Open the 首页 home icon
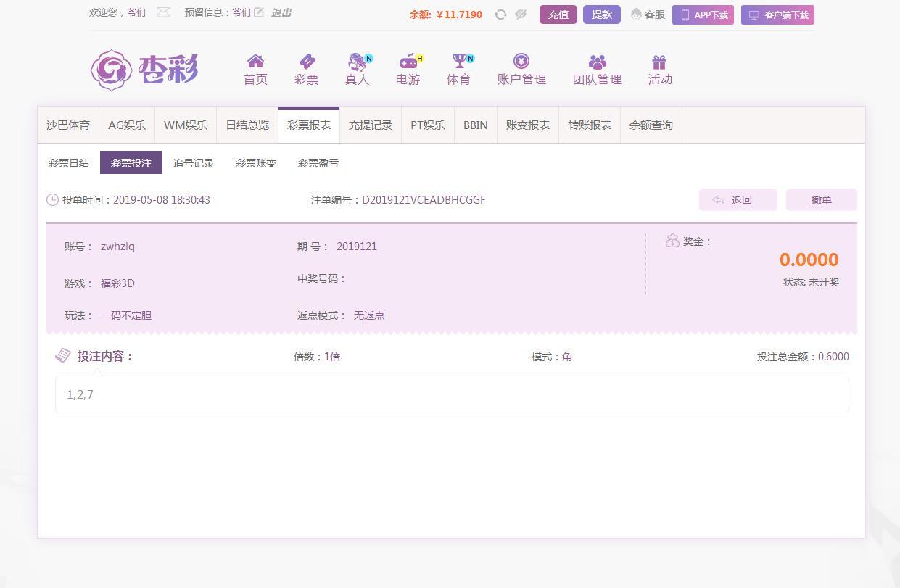Viewport: 900px width, 588px height. [x=255, y=62]
